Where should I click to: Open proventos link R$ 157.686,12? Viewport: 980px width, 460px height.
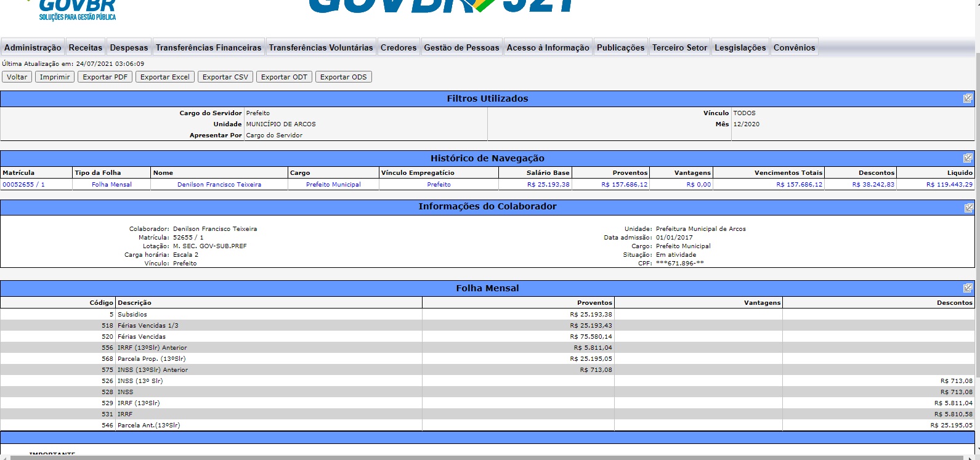pos(625,184)
